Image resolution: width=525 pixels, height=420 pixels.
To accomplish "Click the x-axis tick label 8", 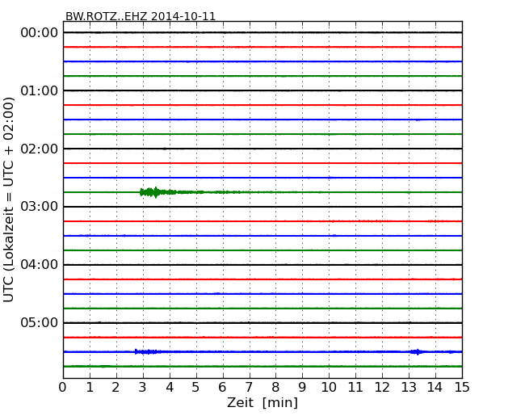I will coord(276,388).
